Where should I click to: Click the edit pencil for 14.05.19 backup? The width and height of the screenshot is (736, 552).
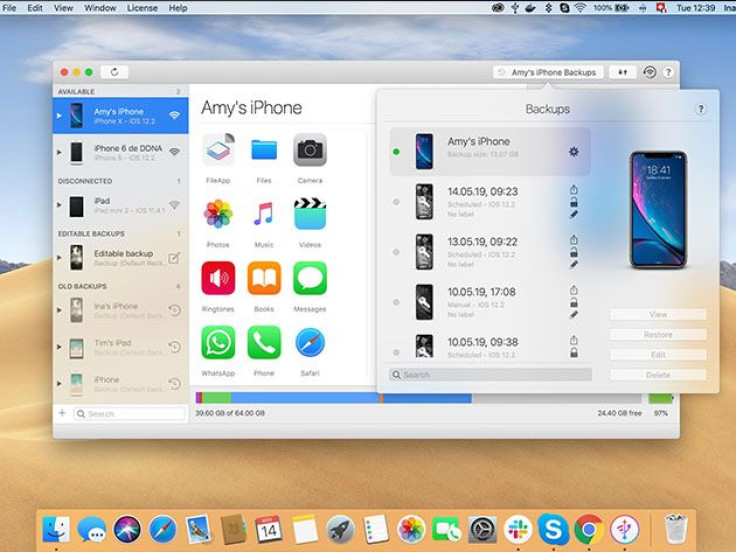click(574, 215)
